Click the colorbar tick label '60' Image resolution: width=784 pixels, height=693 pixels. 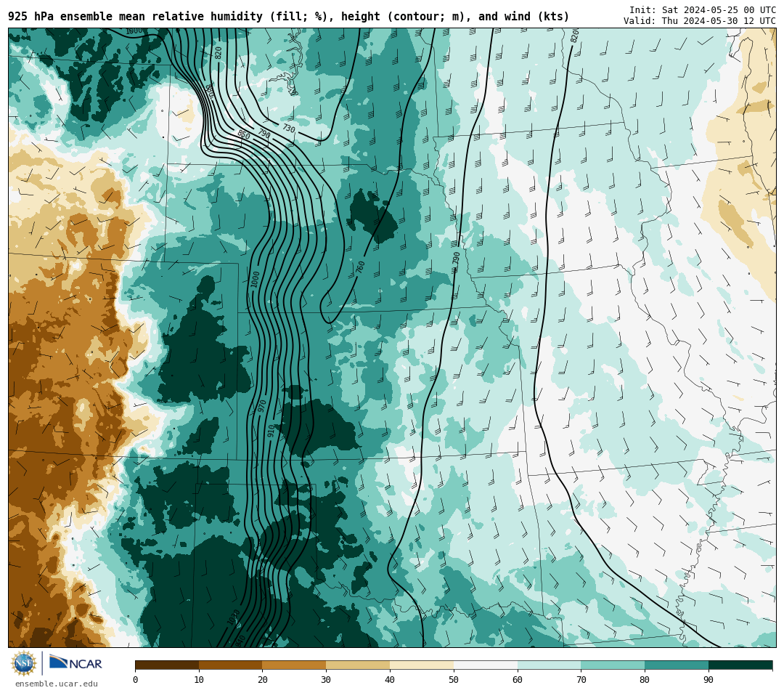518,679
